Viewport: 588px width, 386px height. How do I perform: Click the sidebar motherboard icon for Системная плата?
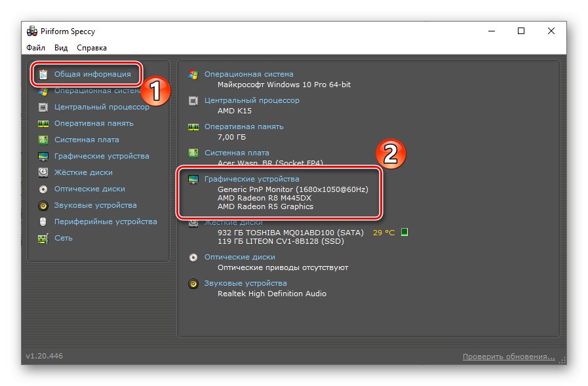tap(43, 140)
